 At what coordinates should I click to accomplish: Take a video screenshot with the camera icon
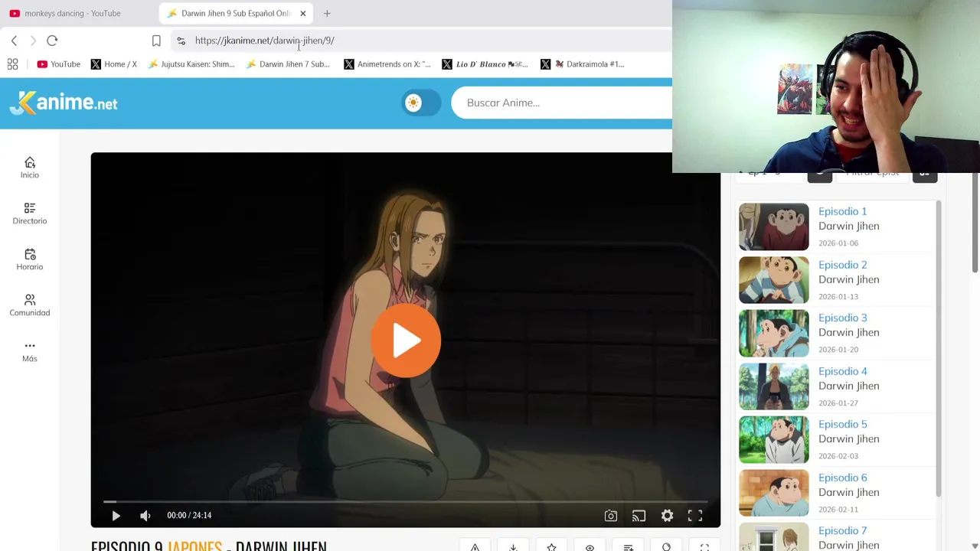(x=611, y=516)
